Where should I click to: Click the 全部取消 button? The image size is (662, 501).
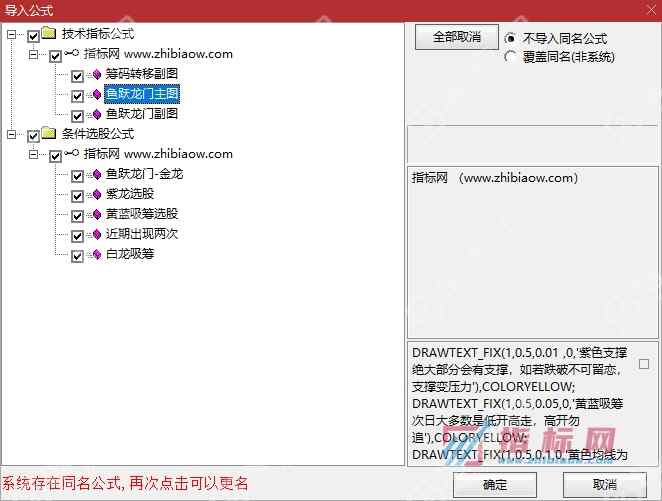tap(456, 37)
